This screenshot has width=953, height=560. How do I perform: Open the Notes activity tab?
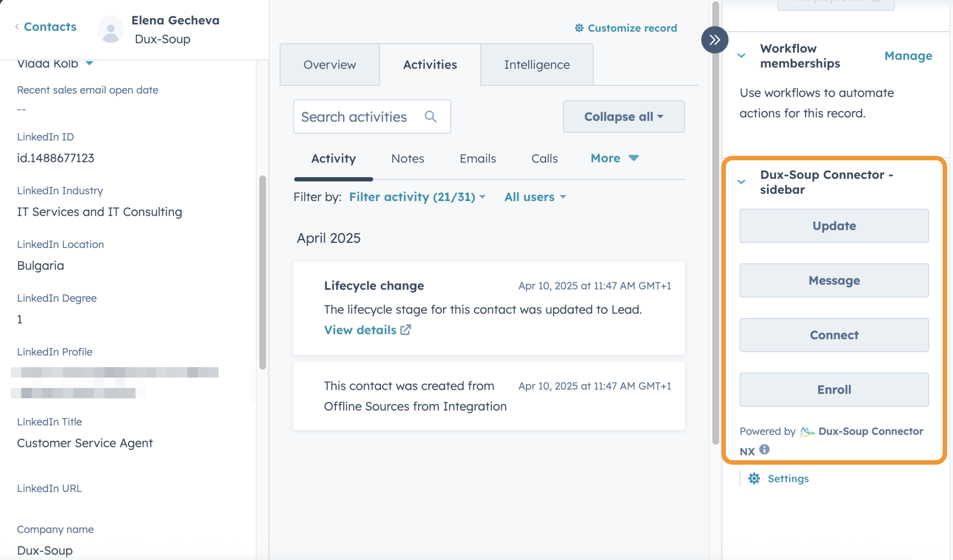point(407,159)
